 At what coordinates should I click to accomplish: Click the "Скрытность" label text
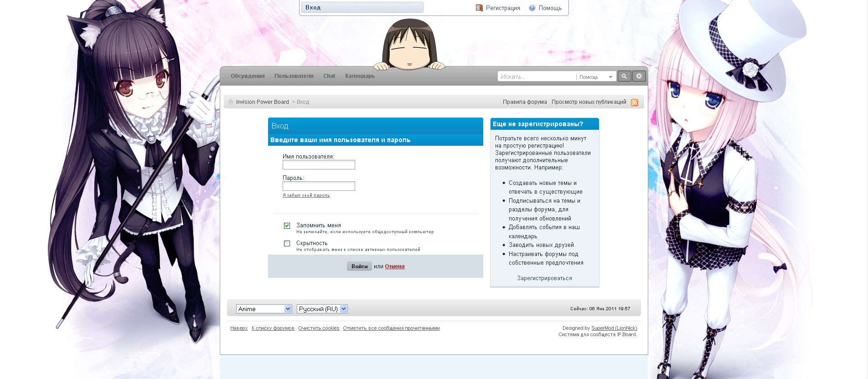click(x=312, y=243)
